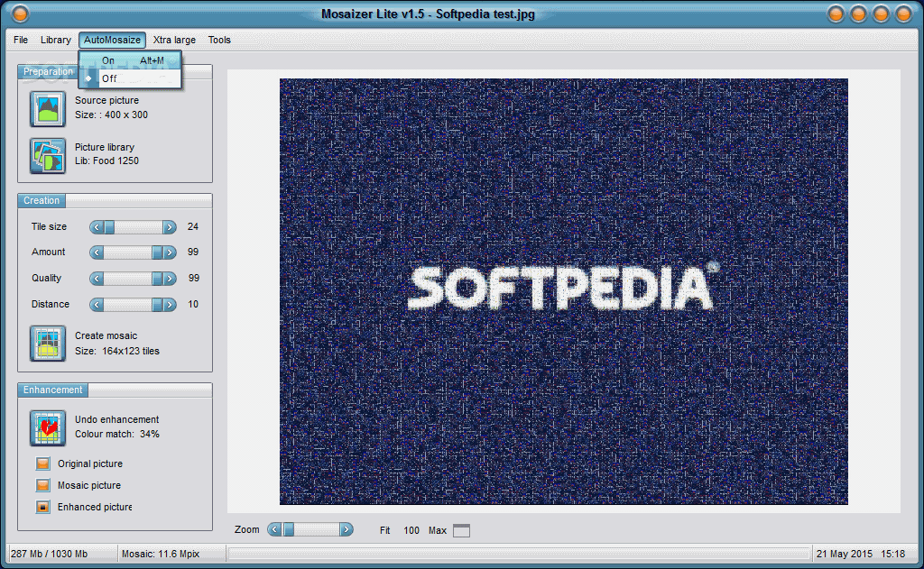The width and height of the screenshot is (924, 569).
Task: Click the mosaic preview image
Action: [x=563, y=291]
